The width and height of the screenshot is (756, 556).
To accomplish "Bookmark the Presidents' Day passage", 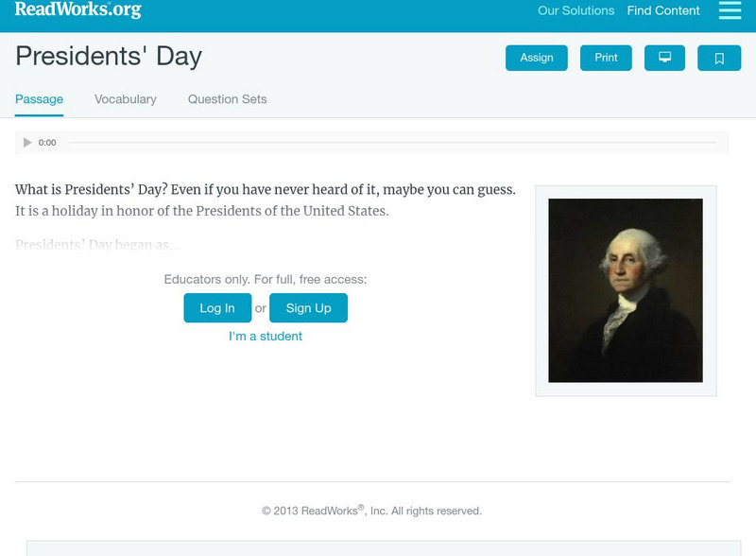I will pos(720,57).
